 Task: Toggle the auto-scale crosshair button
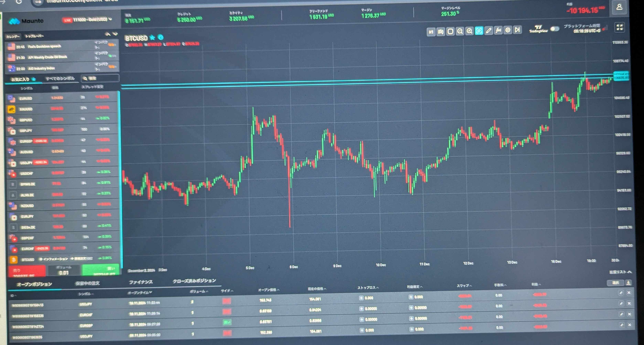click(479, 31)
